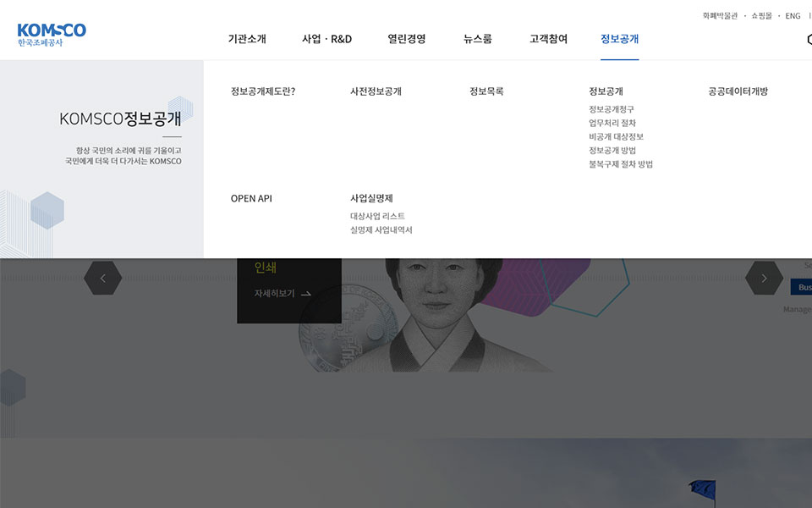The image size is (812, 508).
Task: Click the active 정보공개 top menu tab
Action: point(619,39)
